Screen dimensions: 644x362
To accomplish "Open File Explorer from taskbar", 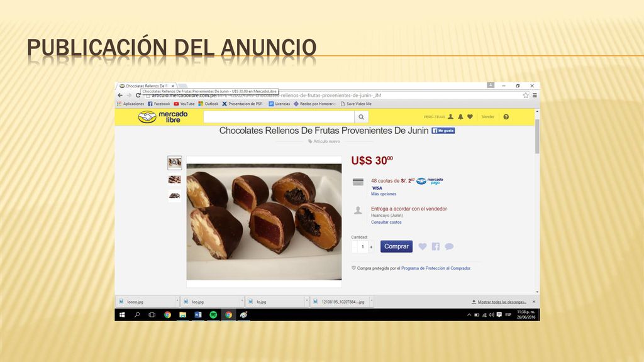I will pyautogui.click(x=183, y=315).
